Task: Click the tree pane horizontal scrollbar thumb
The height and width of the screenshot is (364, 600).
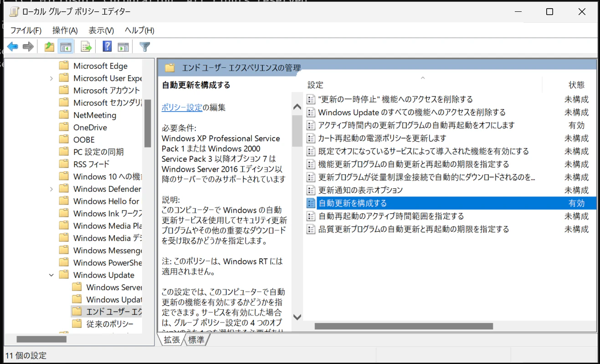Action: pyautogui.click(x=41, y=339)
